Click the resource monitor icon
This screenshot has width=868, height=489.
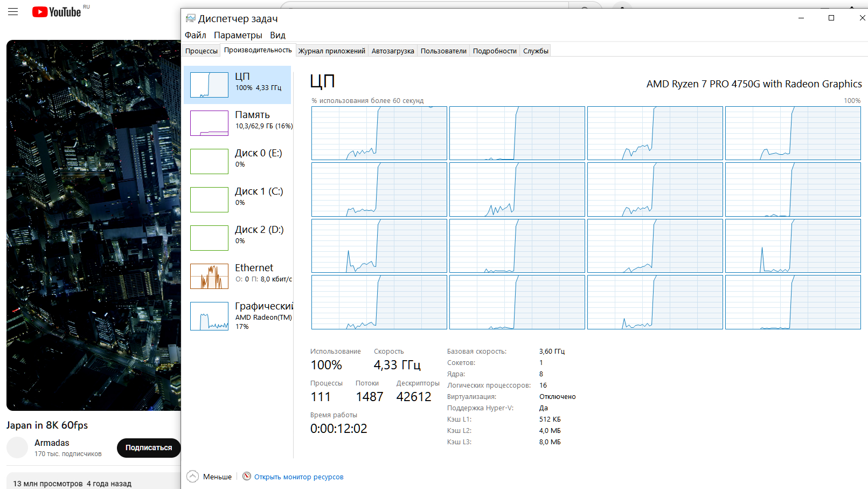[x=247, y=476]
